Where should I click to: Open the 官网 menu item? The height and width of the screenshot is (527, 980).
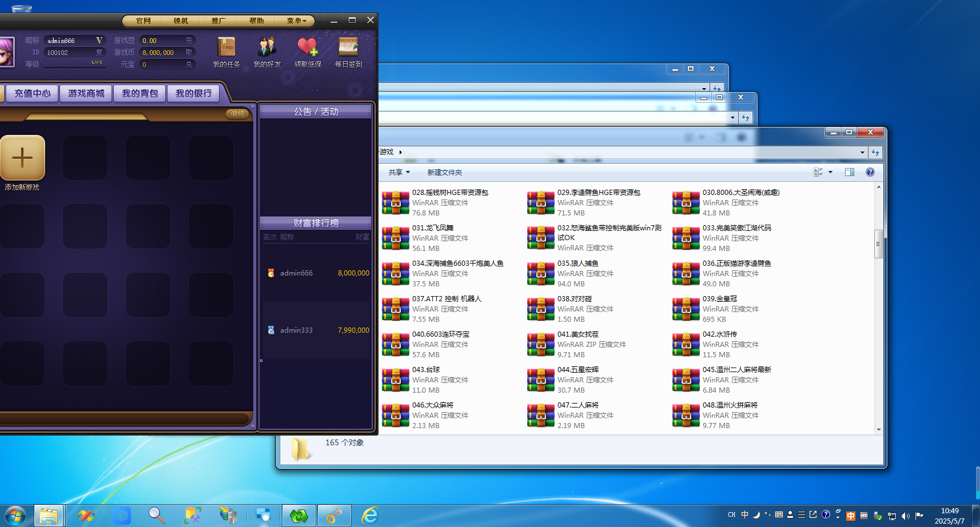click(143, 21)
